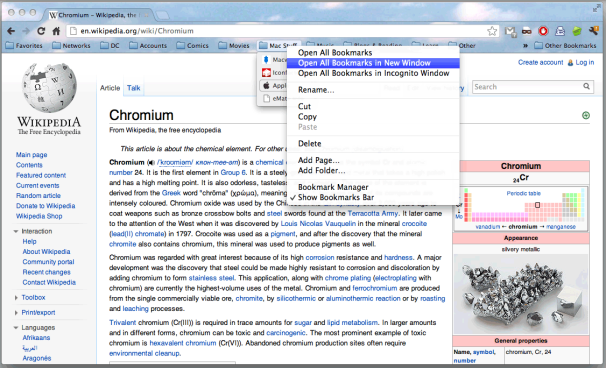Switch to the Talk tab
This screenshot has width=606, height=368.
[133, 88]
